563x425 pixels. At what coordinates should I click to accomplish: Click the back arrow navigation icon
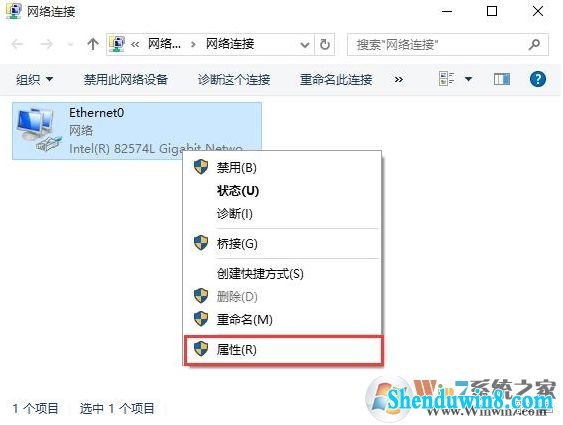click(17, 45)
